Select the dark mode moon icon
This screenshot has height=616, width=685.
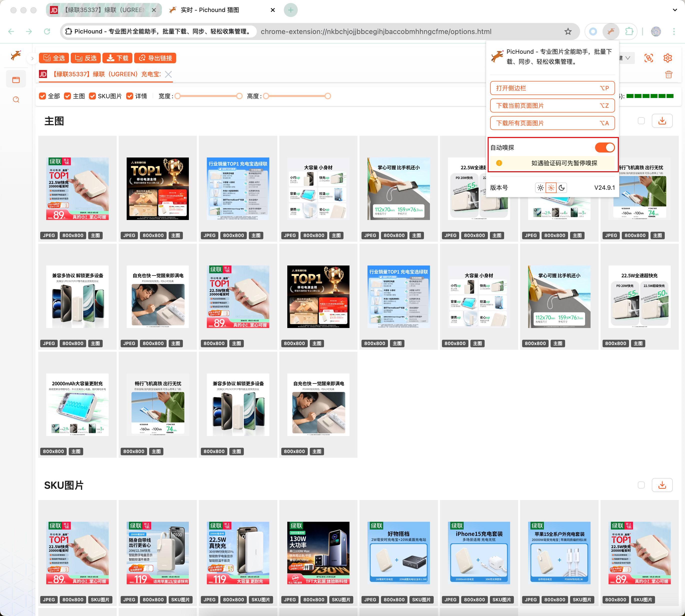pos(562,187)
